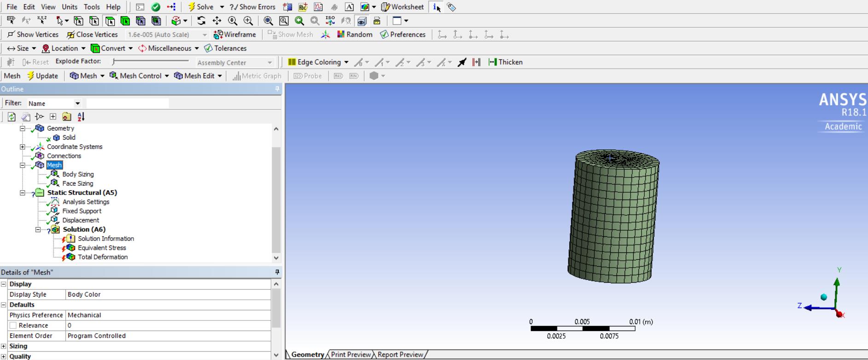Click the Refresh tree icon in Outline
Viewport: 868px width, 360px height.
coord(12,117)
